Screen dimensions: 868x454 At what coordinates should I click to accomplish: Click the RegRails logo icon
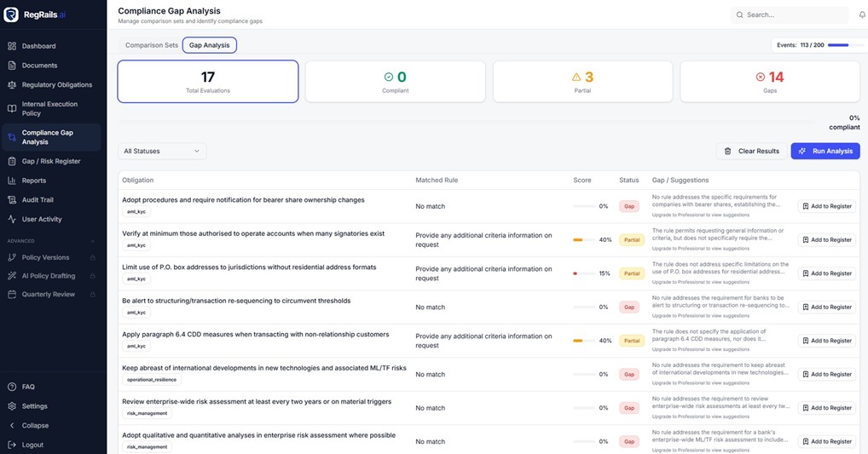tap(11, 14)
